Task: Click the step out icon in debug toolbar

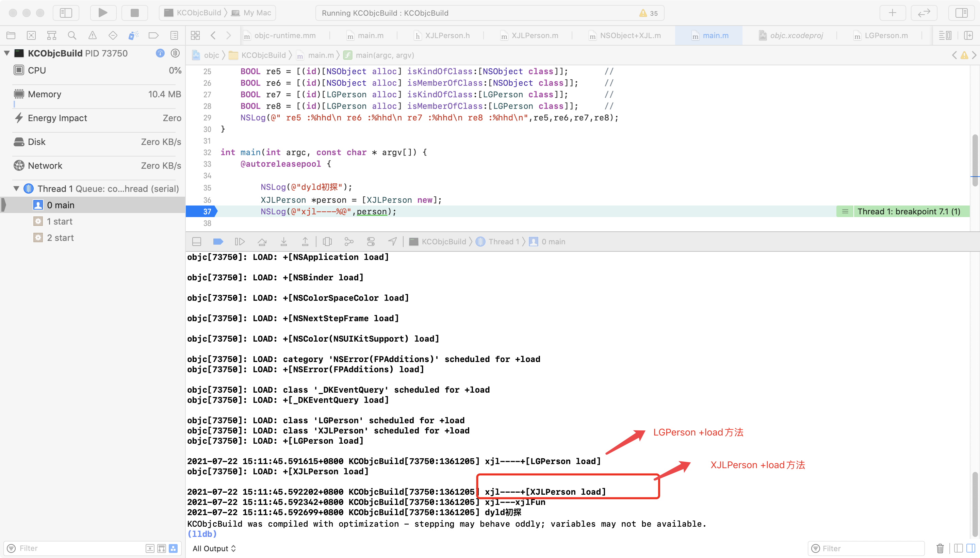Action: click(305, 241)
